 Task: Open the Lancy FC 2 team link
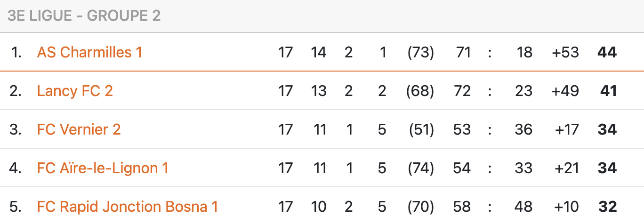click(x=75, y=91)
